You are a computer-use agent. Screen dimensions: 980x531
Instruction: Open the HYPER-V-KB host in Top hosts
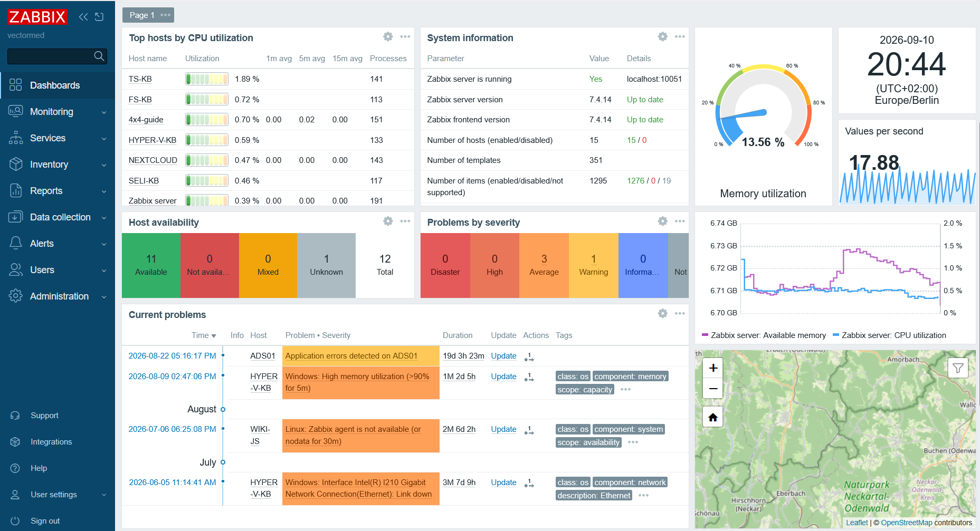pyautogui.click(x=152, y=140)
